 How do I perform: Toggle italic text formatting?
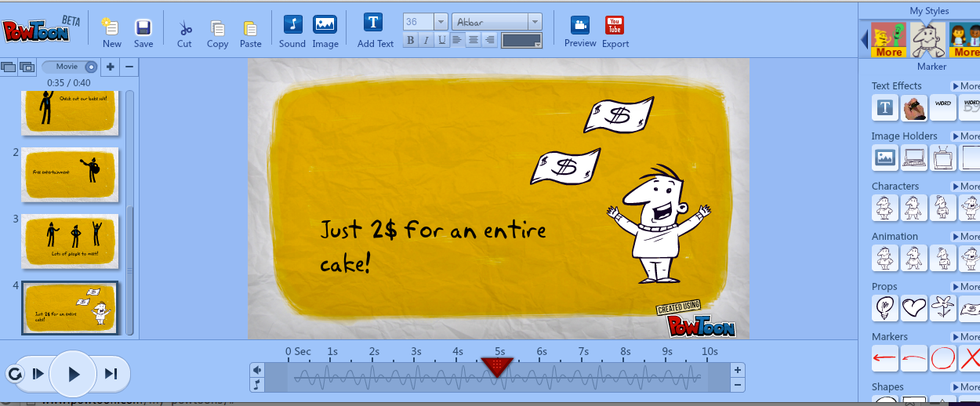pos(426,40)
